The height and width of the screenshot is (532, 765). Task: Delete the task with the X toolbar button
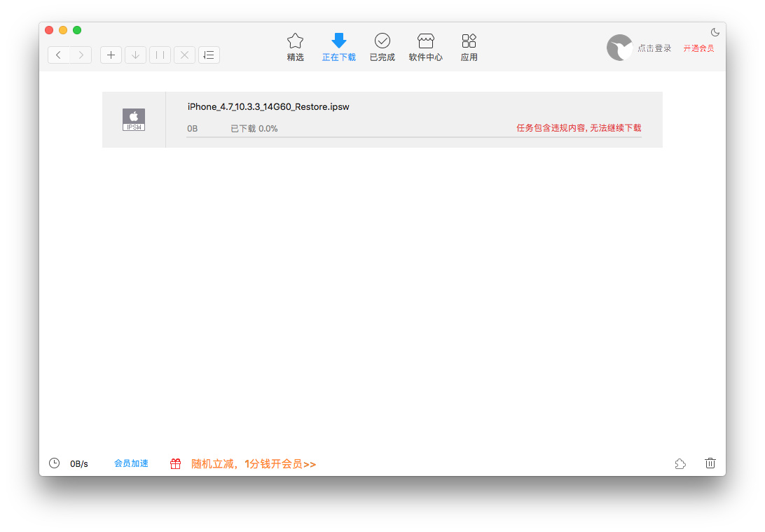tap(184, 55)
